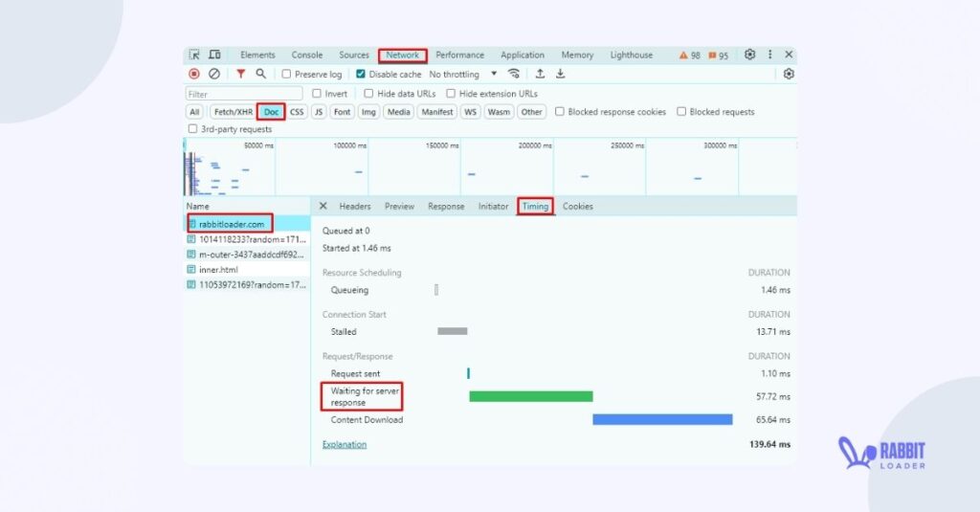Enable Preserve log checkbox
Viewport: 980px width, 512px height.
tap(286, 74)
